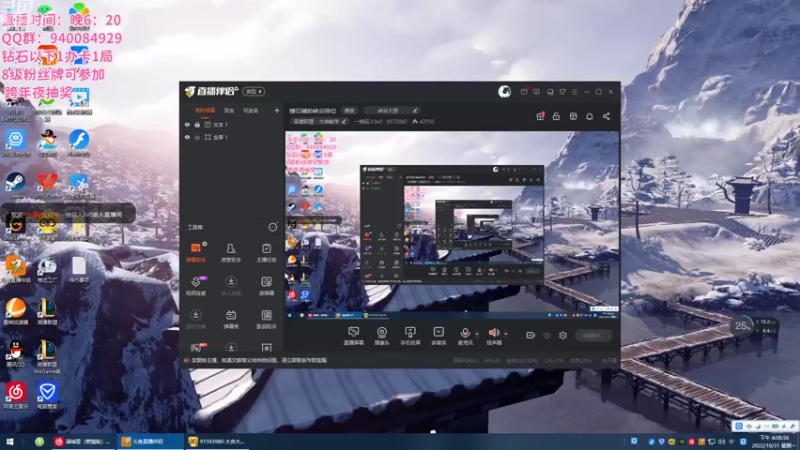Mute the 麦克风 microphone
Image resolution: width=800 pixels, height=450 pixels.
tap(465, 336)
